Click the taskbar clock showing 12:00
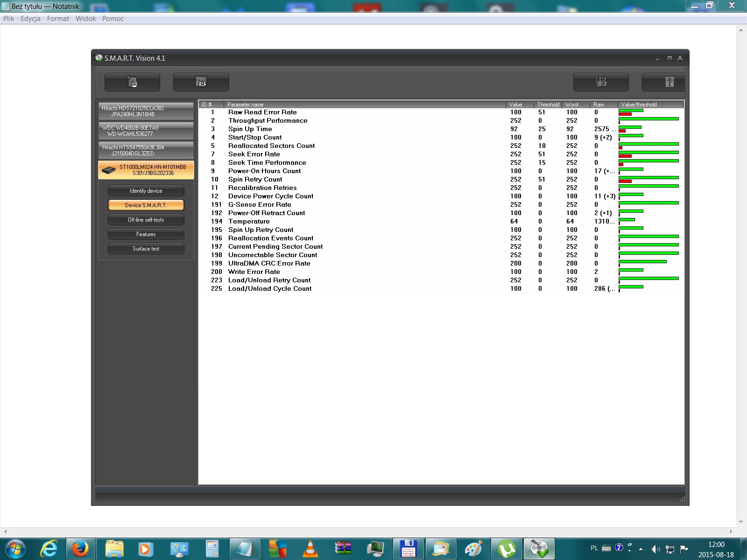This screenshot has width=747, height=560. click(716, 549)
